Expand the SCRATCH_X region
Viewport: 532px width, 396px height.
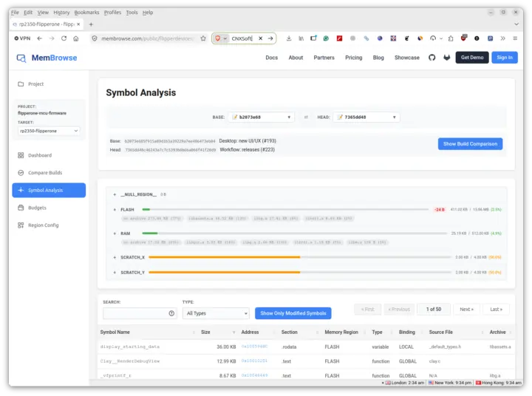[115, 257]
